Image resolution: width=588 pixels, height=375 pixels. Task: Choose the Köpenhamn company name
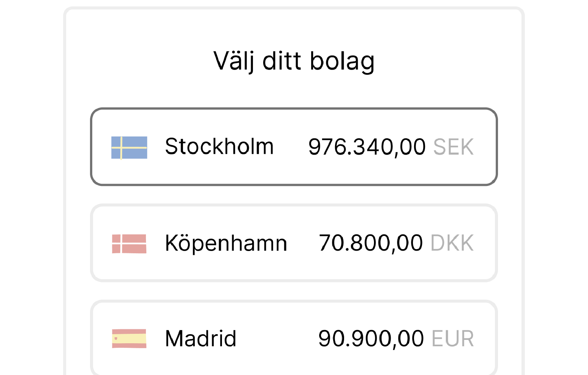[226, 243]
